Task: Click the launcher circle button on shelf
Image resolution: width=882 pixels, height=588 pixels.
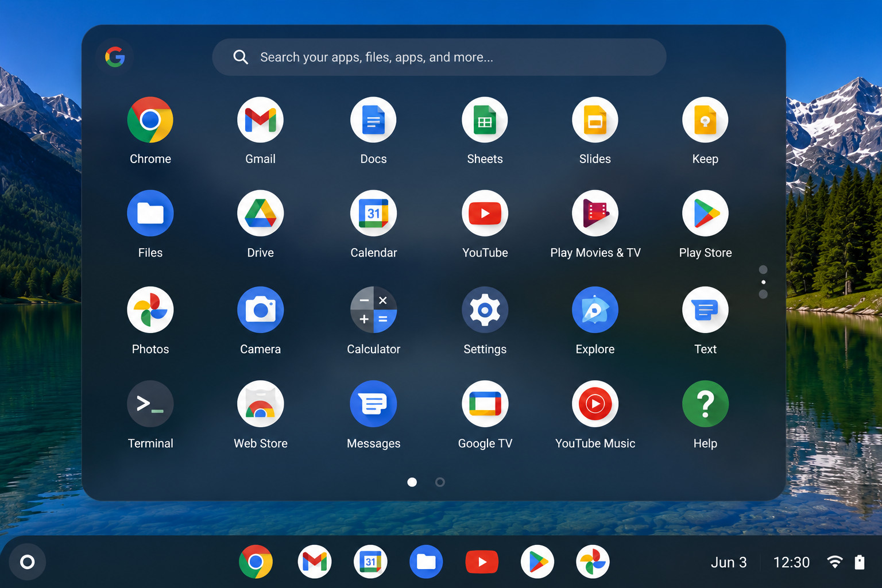Action: point(27,562)
